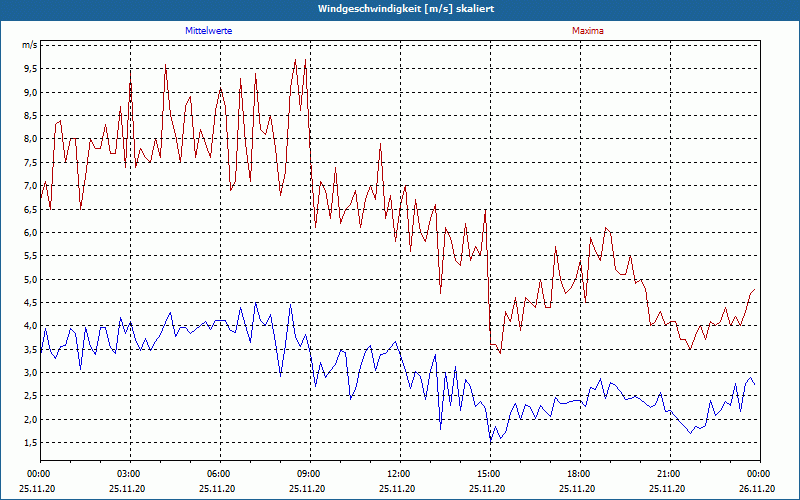Click the y-axis value '7,0'
Viewport: 800px width, 500px height.
click(x=32, y=186)
